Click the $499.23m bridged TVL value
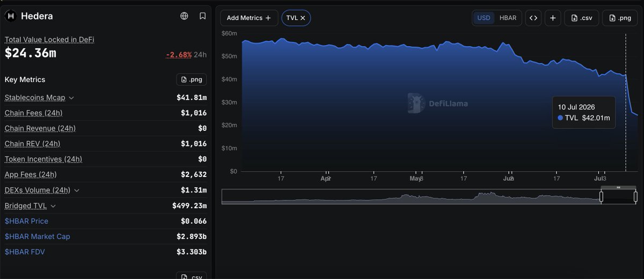 [x=189, y=206]
